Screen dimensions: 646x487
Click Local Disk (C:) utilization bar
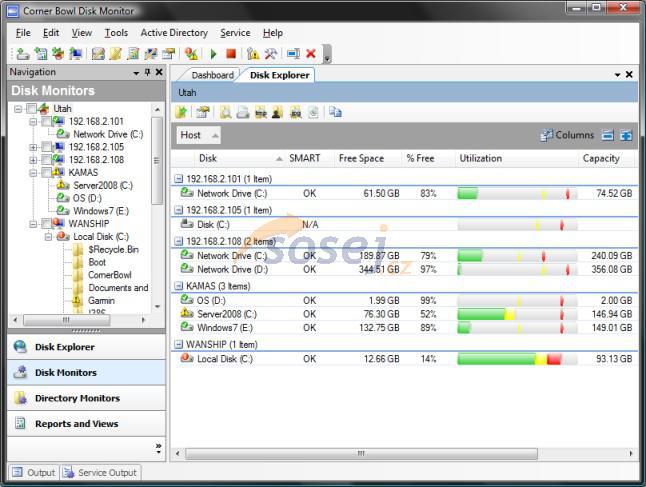click(517, 359)
